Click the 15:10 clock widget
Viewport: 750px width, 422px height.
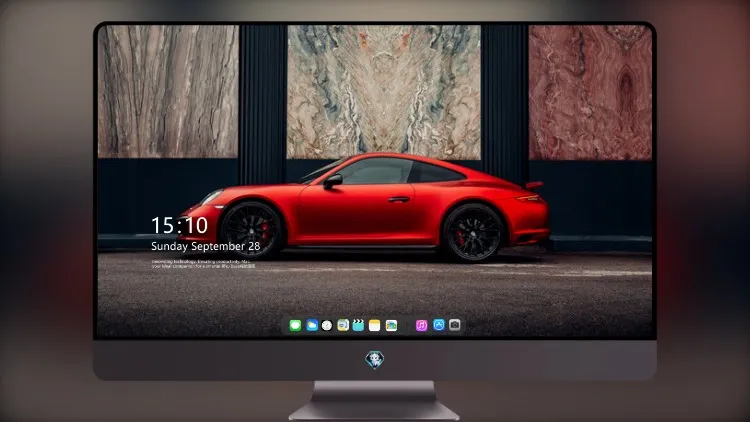tap(179, 225)
